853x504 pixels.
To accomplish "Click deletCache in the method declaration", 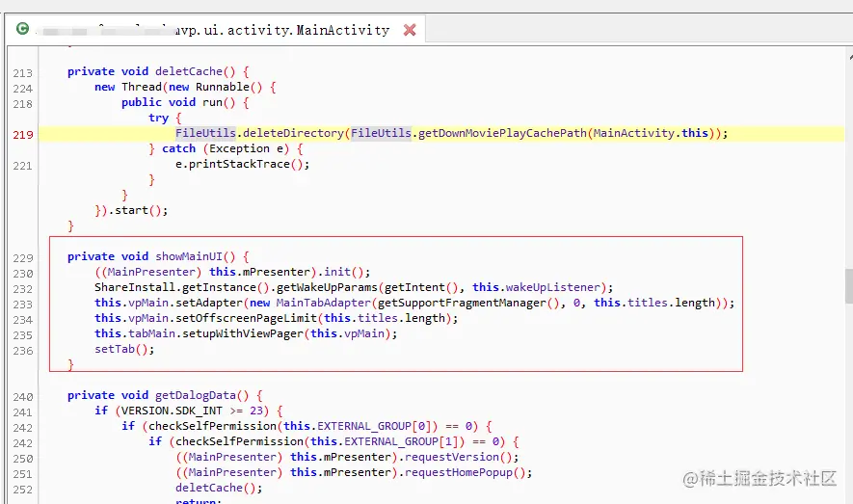I will pyautogui.click(x=189, y=71).
